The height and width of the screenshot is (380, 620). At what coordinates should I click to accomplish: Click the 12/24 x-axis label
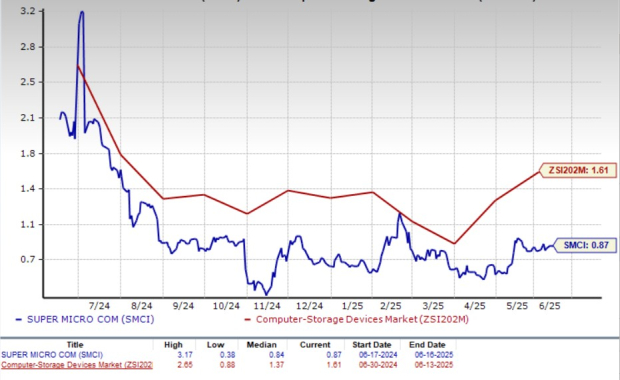[x=310, y=306]
